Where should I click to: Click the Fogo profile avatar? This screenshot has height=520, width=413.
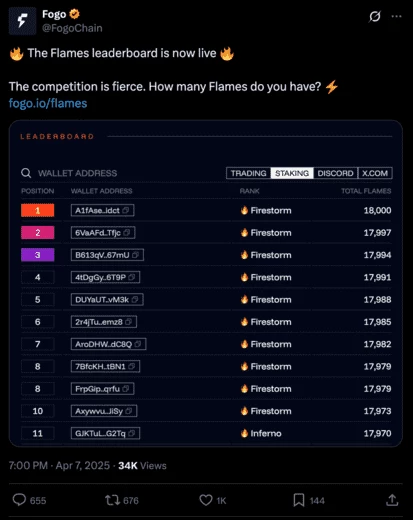[22, 21]
